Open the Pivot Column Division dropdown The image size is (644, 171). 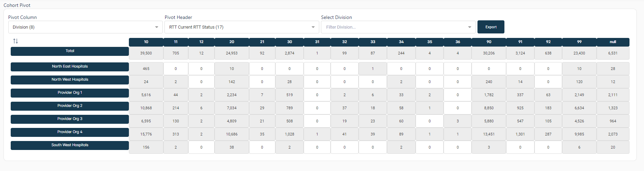pyautogui.click(x=85, y=27)
